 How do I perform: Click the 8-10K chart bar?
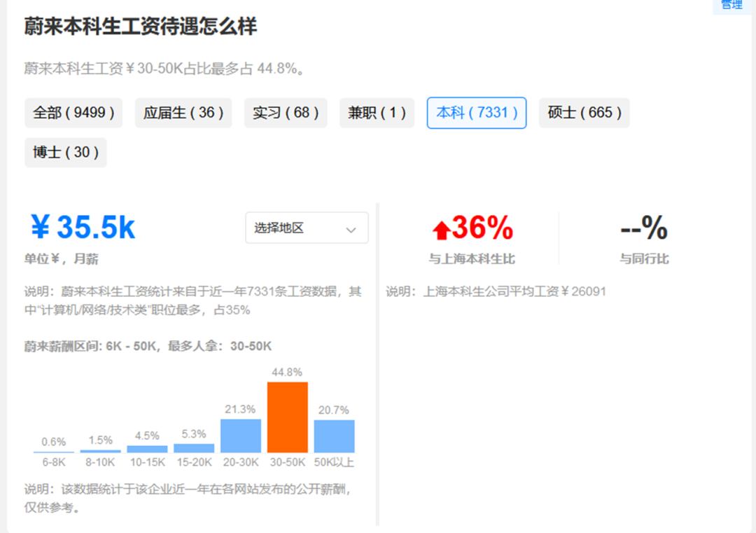[x=100, y=451]
